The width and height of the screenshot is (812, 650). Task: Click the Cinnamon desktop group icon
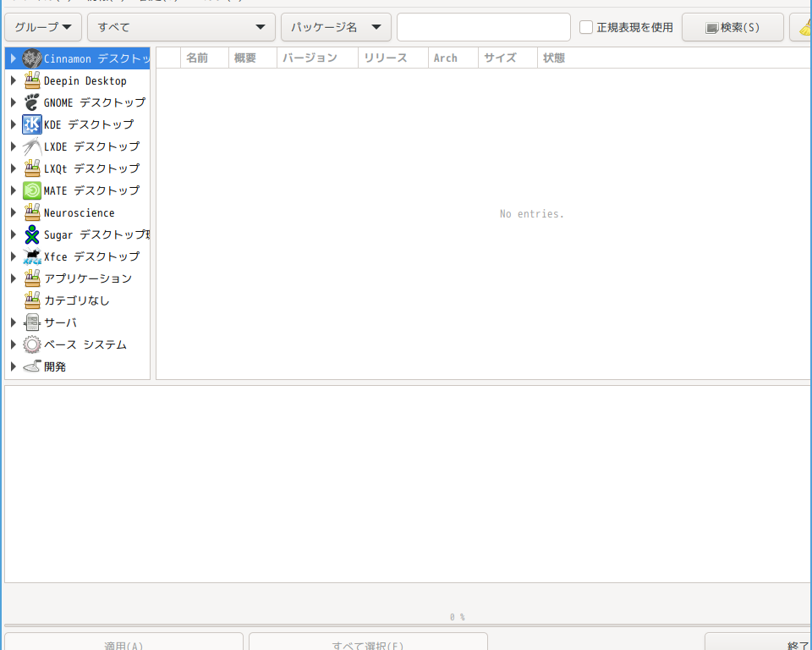[31, 58]
